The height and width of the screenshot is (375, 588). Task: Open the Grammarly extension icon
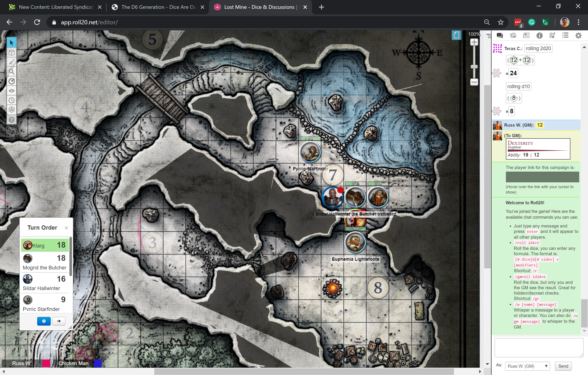pos(532,22)
